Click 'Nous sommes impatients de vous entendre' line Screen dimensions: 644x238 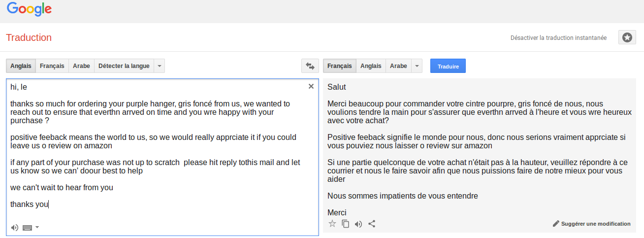tap(403, 196)
